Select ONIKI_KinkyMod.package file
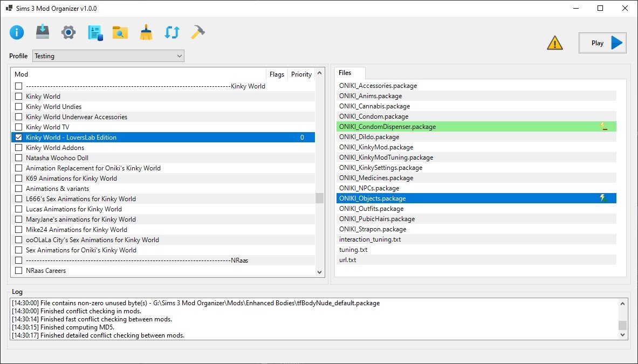The width and height of the screenshot is (638, 364). point(476,147)
